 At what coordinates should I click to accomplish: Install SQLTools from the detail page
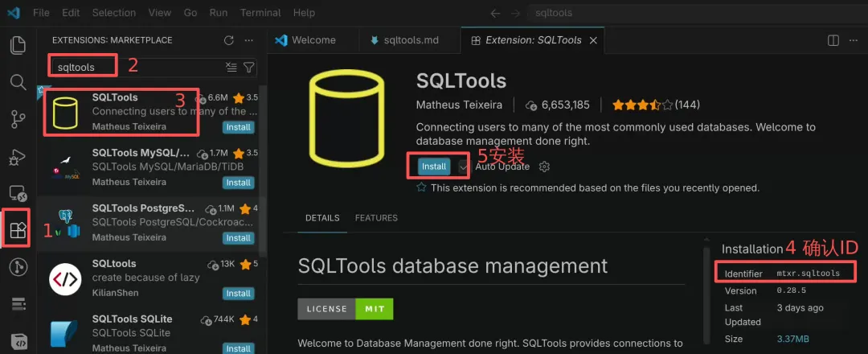tap(433, 167)
